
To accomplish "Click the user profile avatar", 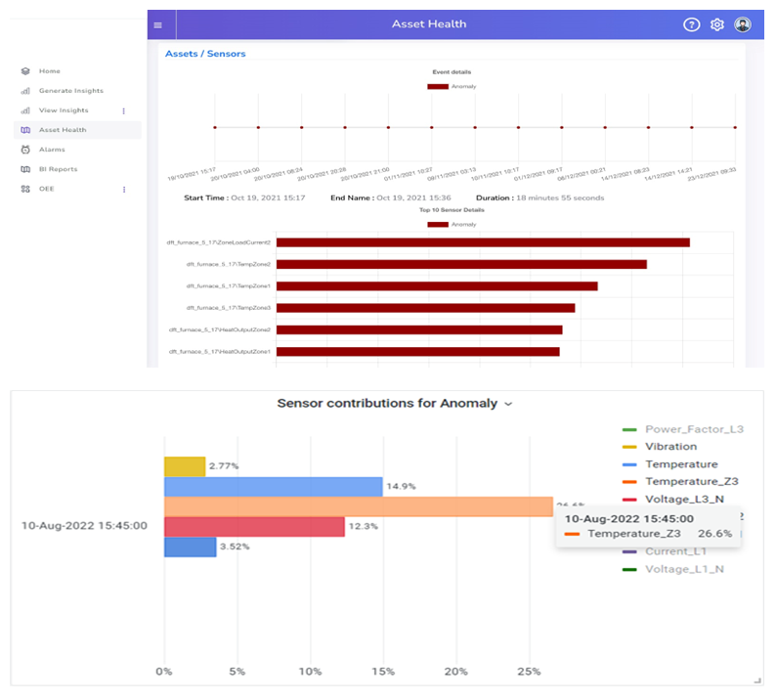I will click(743, 24).
